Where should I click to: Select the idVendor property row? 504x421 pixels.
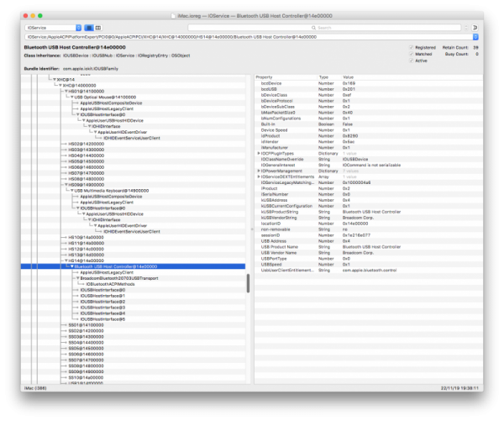(x=369, y=142)
